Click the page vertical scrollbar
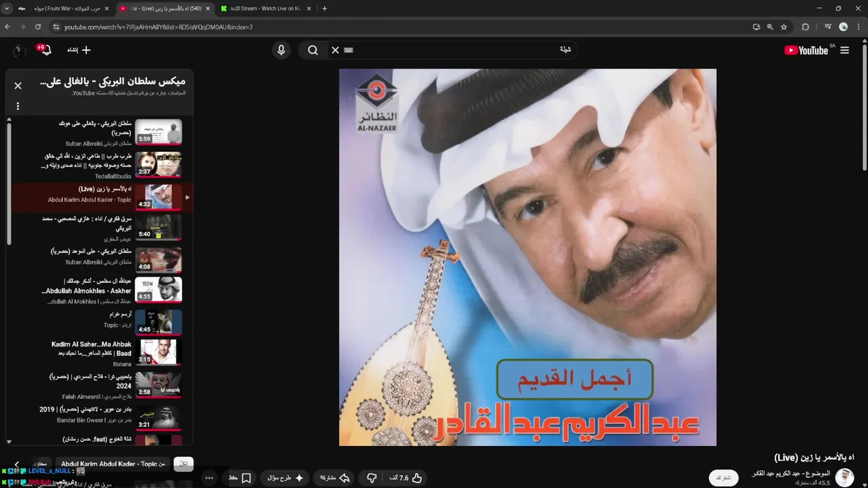The width and height of the screenshot is (868, 488). click(865, 108)
